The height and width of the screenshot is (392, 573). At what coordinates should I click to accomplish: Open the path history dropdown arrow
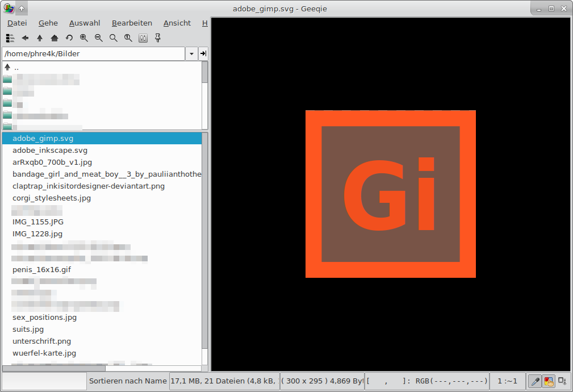tap(191, 53)
